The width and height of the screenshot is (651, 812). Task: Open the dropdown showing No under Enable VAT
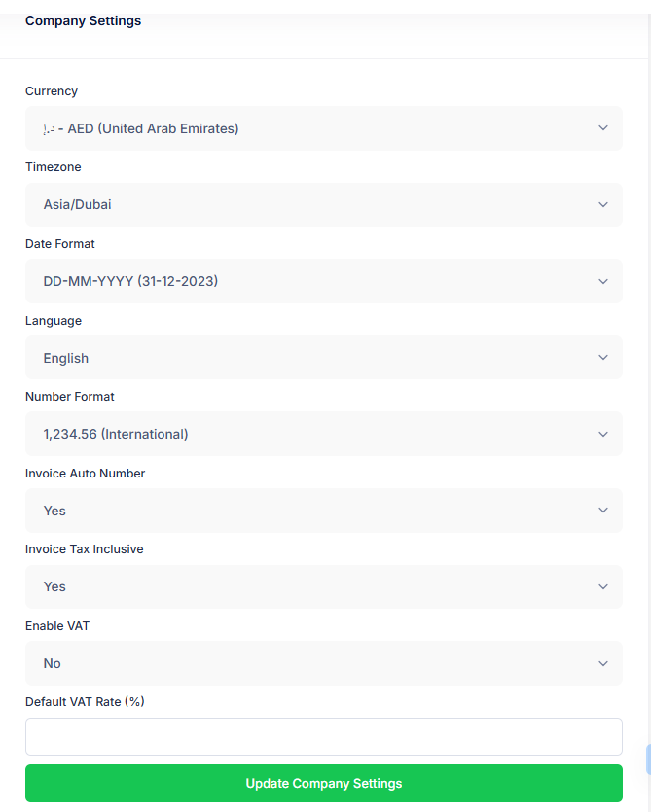292,663
